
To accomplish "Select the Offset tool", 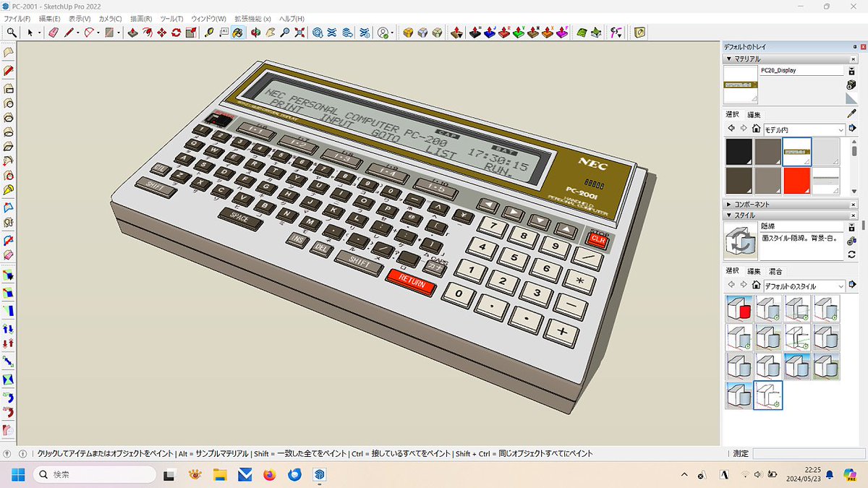I will coord(147,33).
